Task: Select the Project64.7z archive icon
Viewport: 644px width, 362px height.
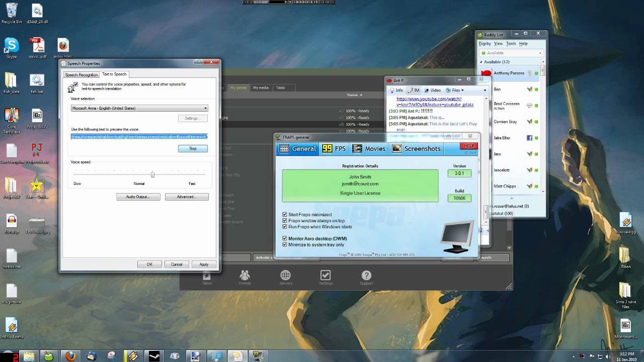Action: pos(37,119)
